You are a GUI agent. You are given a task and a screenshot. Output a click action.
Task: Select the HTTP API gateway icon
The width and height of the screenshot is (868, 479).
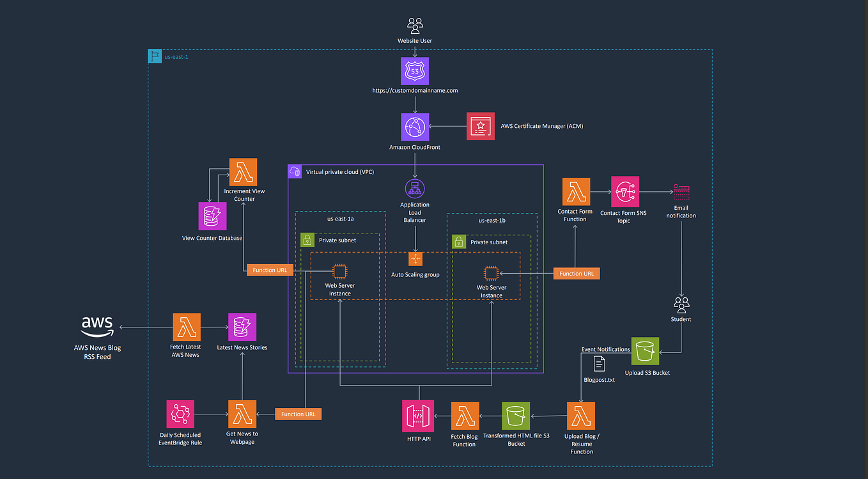coord(418,415)
